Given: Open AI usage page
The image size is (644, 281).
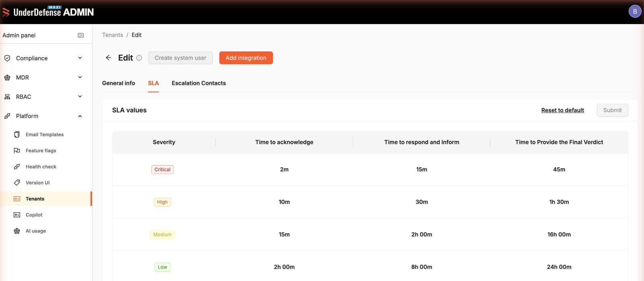Looking at the screenshot, I should pyautogui.click(x=36, y=231).
